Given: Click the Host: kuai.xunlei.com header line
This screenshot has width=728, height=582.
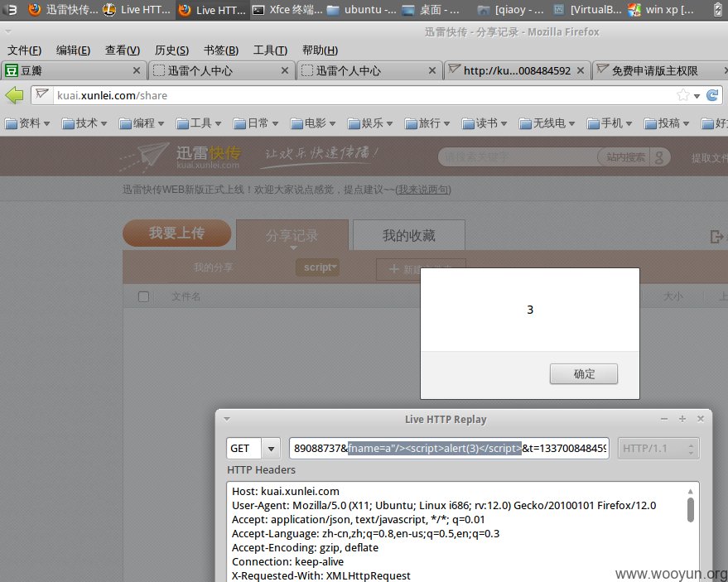Looking at the screenshot, I should click(286, 491).
